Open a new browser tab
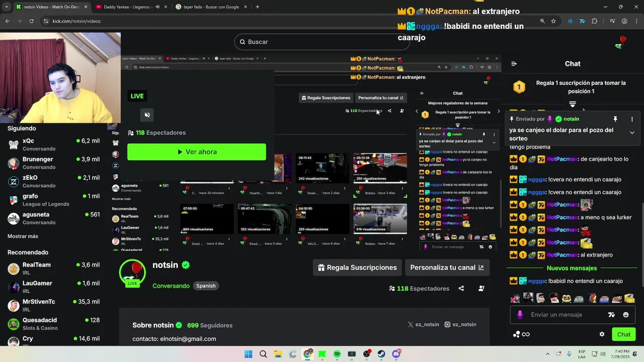644x362 pixels. pyautogui.click(x=257, y=7)
